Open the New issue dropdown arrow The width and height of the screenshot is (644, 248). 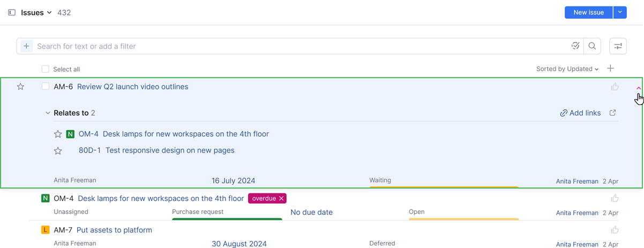tap(620, 12)
